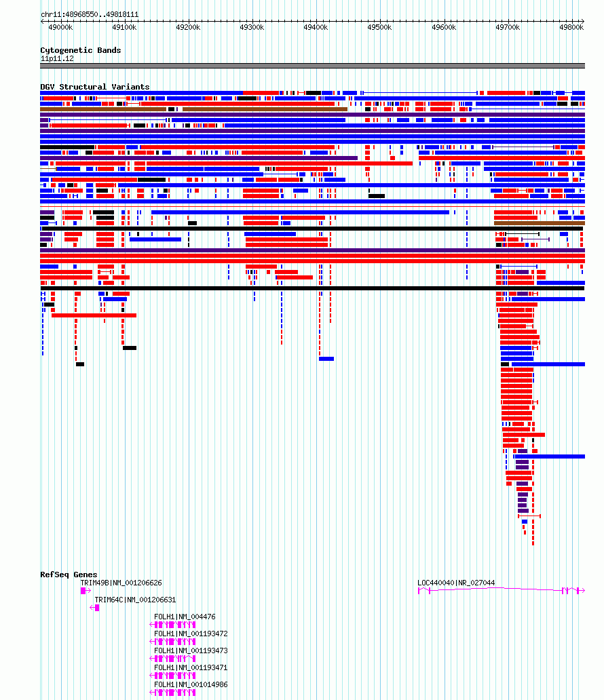Open the FOLH1|NM_004476 transcript label

click(185, 617)
